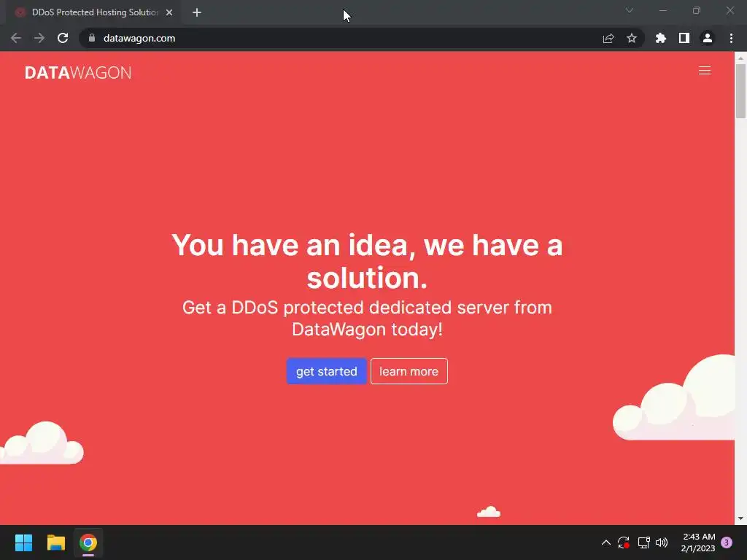The height and width of the screenshot is (560, 747).
Task: Open the Windows Start menu
Action: coord(23,542)
